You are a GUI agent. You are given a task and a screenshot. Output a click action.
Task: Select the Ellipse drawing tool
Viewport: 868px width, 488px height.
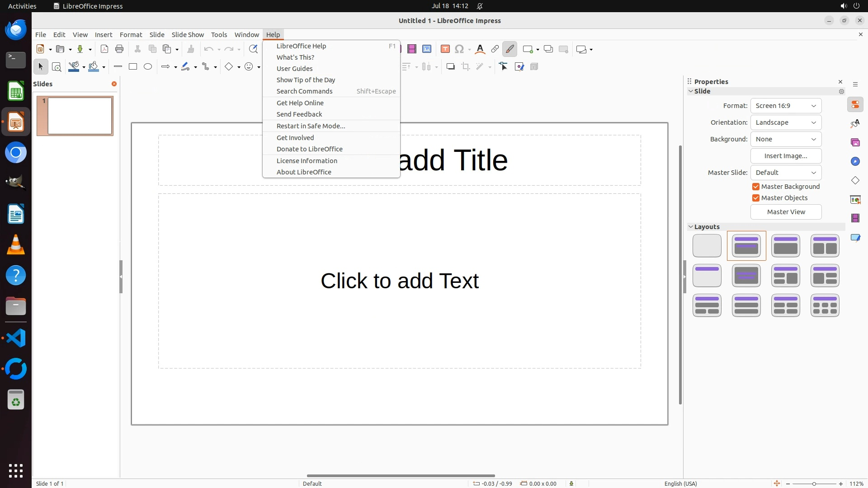pyautogui.click(x=148, y=67)
